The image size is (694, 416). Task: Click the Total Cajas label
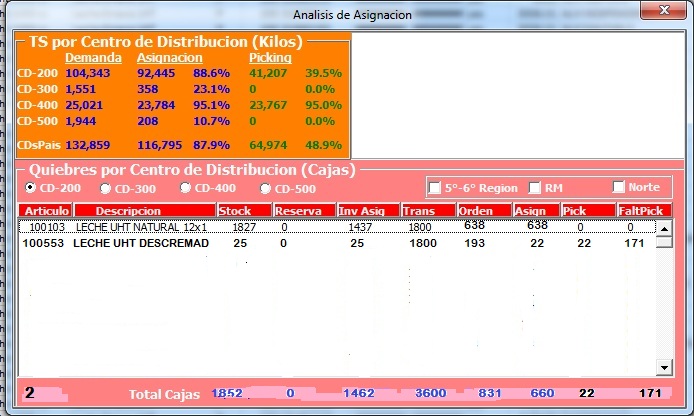click(164, 394)
